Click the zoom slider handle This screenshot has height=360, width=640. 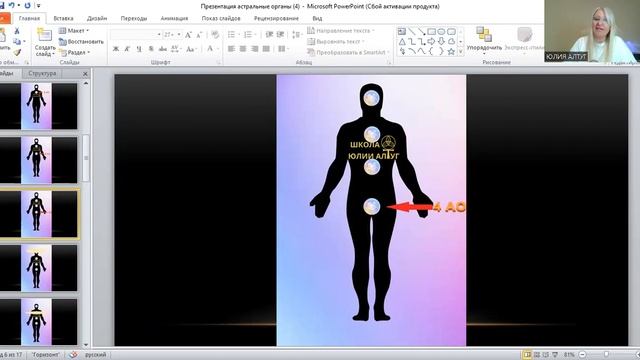607,355
